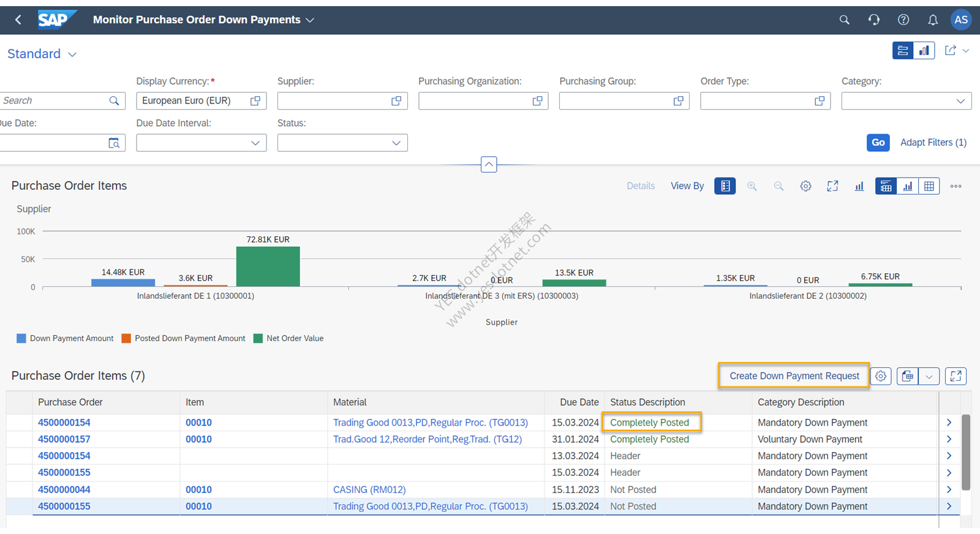This screenshot has height=534, width=980.
Task: Open the AS user profile avatar
Action: coord(961,20)
